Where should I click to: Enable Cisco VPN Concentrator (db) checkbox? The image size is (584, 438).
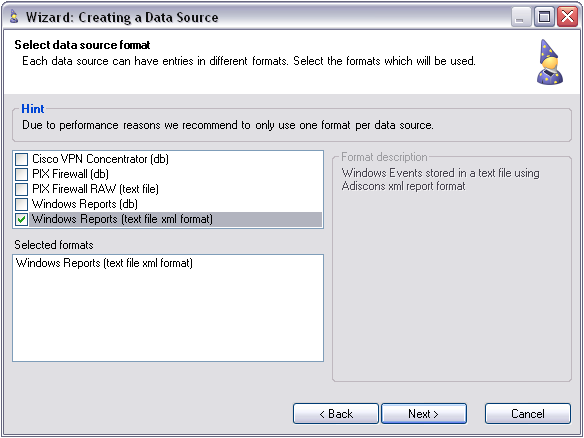(x=21, y=159)
